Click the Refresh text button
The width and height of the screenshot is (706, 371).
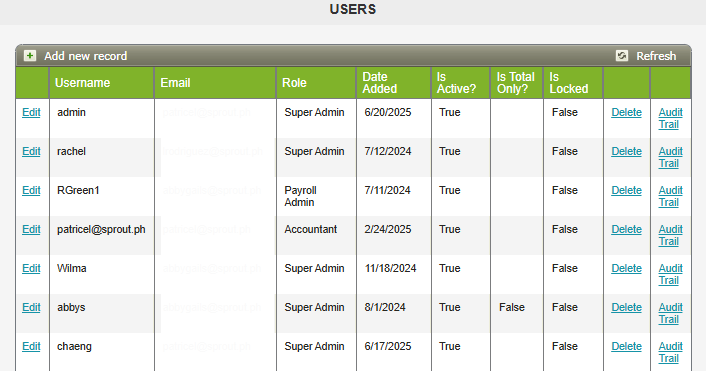656,56
